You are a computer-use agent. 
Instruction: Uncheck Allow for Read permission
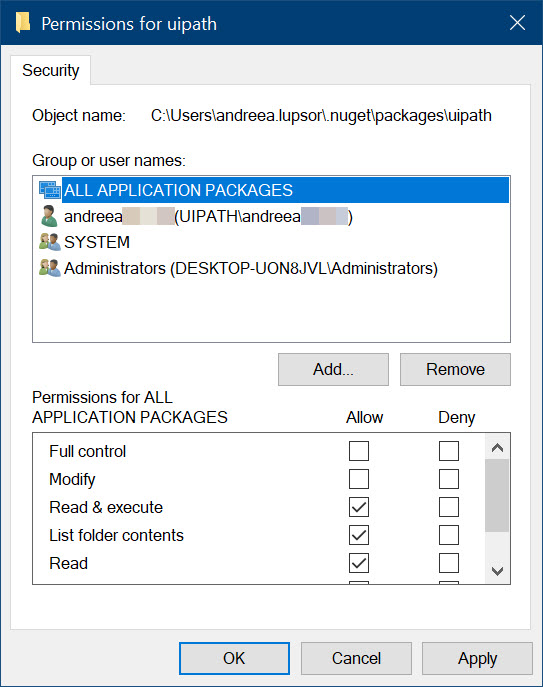(x=359, y=563)
